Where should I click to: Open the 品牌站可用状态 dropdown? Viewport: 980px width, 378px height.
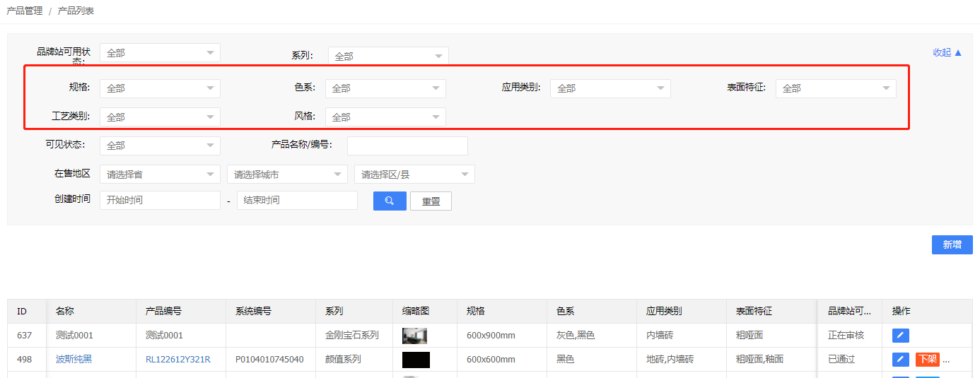click(x=160, y=53)
